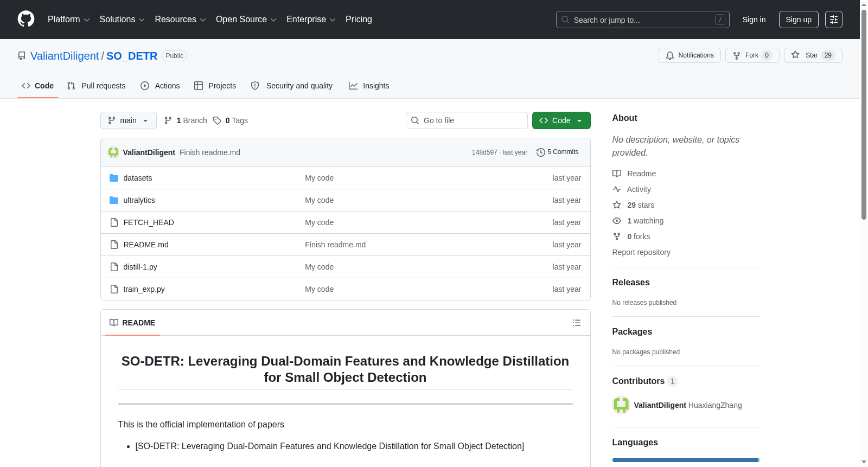Open the Pricing link
Screen dimensions: 868x467
pyautogui.click(x=359, y=20)
